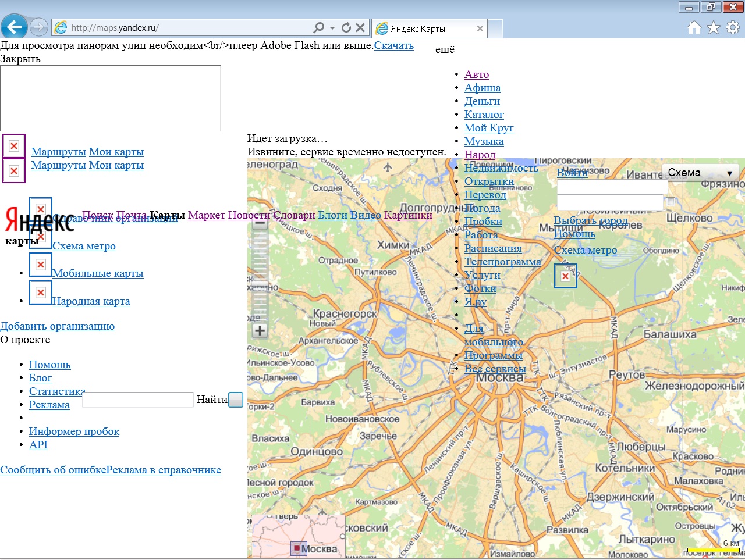The image size is (745, 560).
Task: Open browser tools gear icon
Action: pyautogui.click(x=733, y=27)
